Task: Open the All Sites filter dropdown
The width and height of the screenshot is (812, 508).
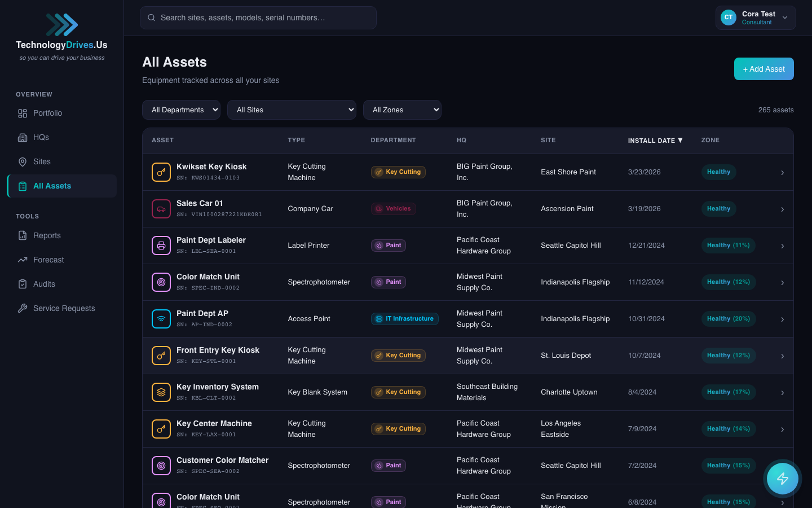Action: pyautogui.click(x=292, y=110)
